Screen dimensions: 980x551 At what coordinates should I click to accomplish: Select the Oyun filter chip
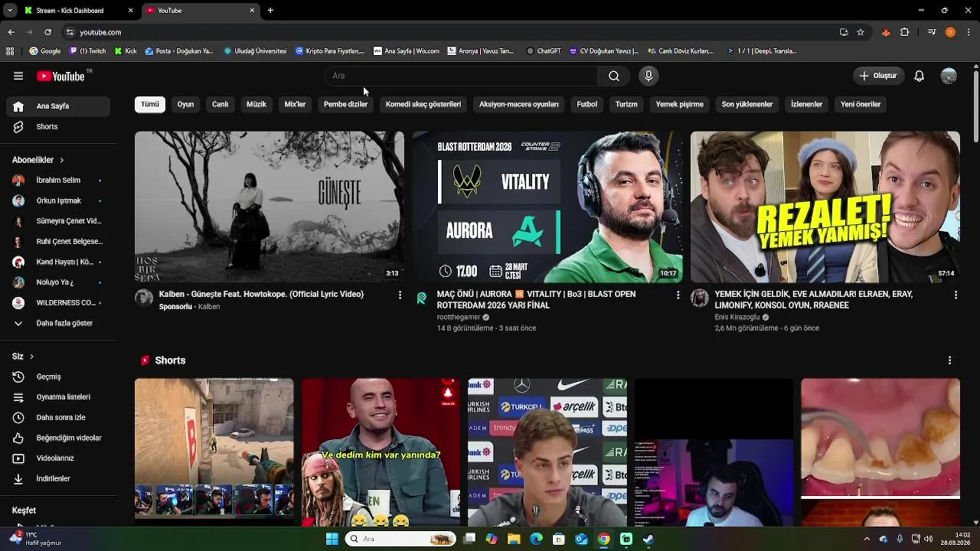[x=186, y=104]
